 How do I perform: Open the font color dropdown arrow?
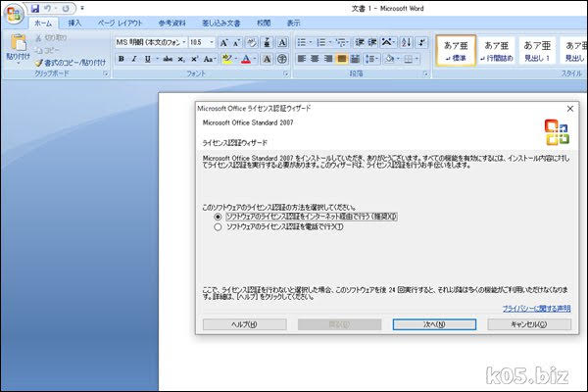[255, 59]
